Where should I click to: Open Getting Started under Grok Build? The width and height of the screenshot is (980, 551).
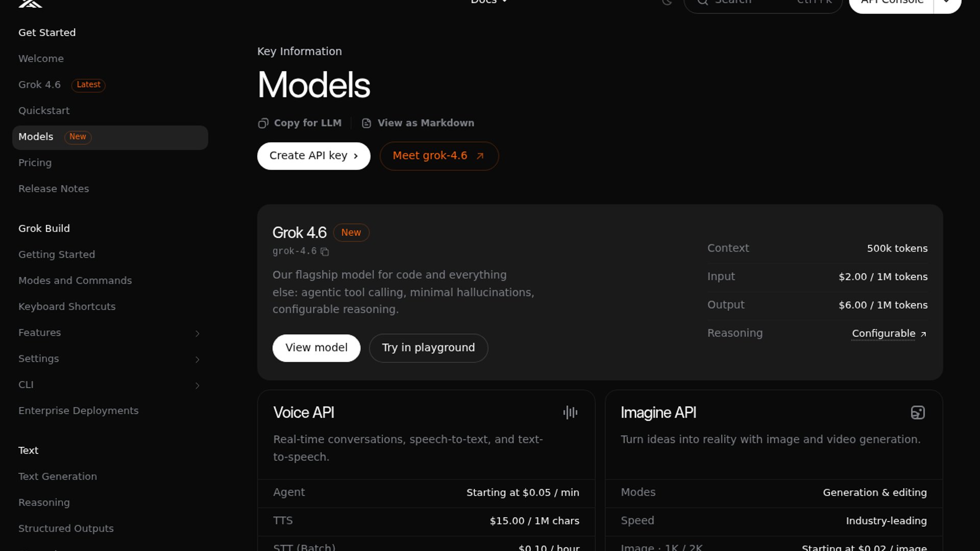[57, 255]
